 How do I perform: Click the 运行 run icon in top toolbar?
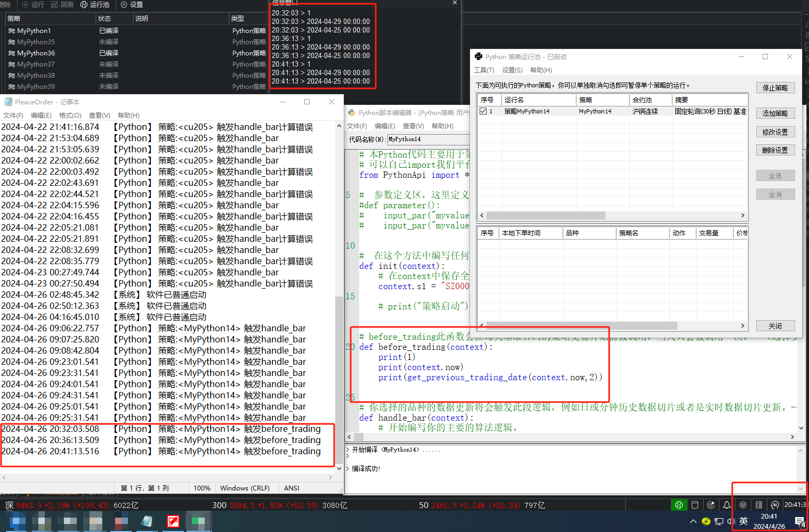(x=25, y=4)
